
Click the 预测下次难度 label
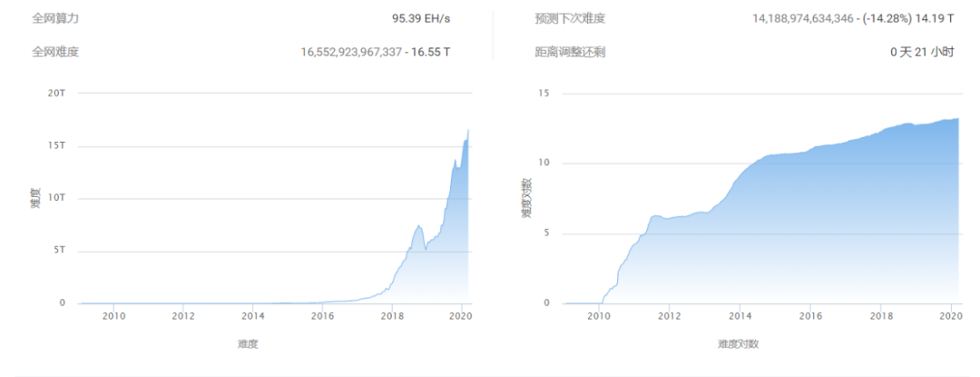coord(569,18)
